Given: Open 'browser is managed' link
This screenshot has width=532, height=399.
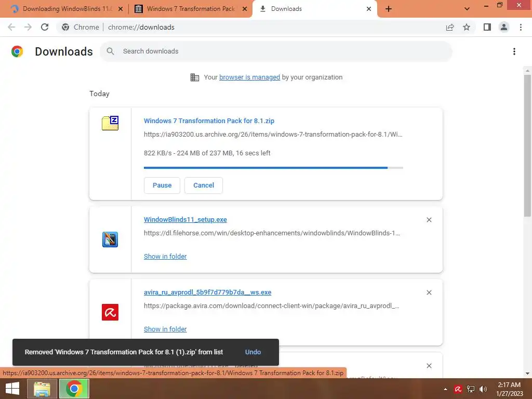Looking at the screenshot, I should pyautogui.click(x=250, y=77).
